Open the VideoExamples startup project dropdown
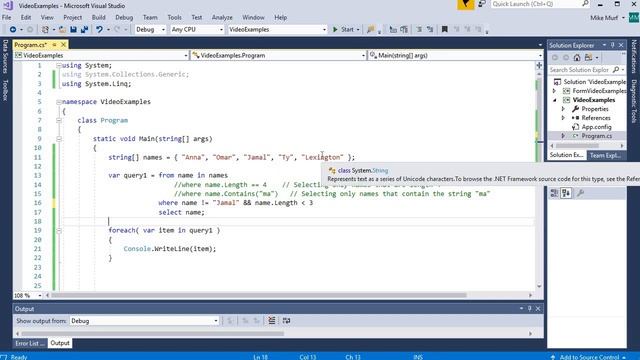The height and width of the screenshot is (360, 640). [x=278, y=29]
